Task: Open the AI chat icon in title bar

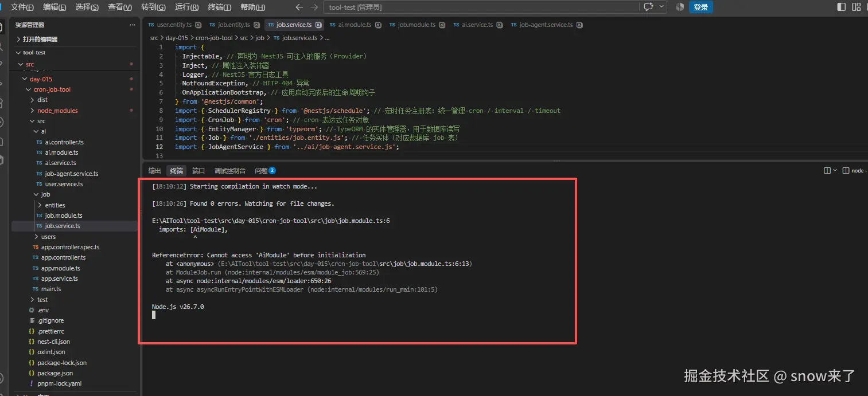Action: [649, 7]
